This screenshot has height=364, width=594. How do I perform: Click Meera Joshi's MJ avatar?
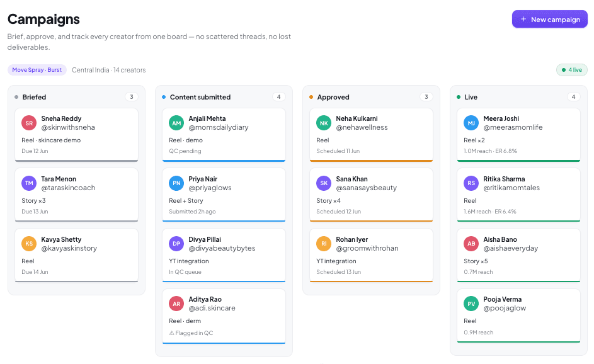[x=471, y=123]
